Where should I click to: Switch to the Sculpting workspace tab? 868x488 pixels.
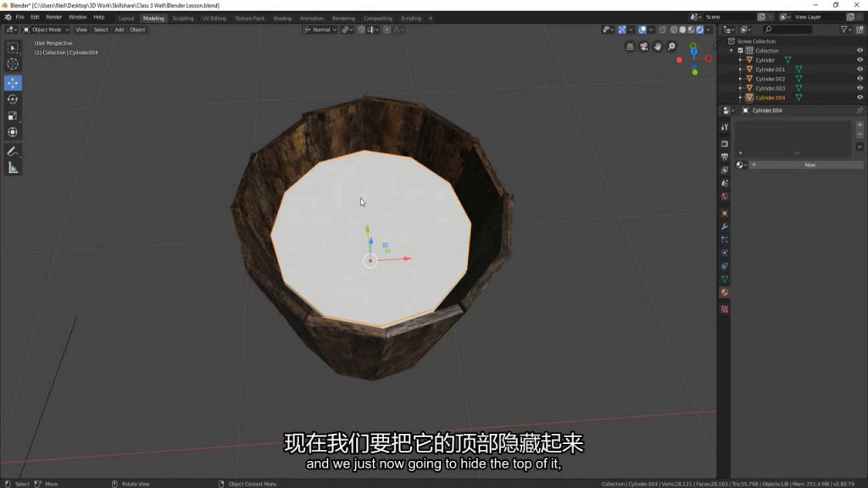point(183,18)
